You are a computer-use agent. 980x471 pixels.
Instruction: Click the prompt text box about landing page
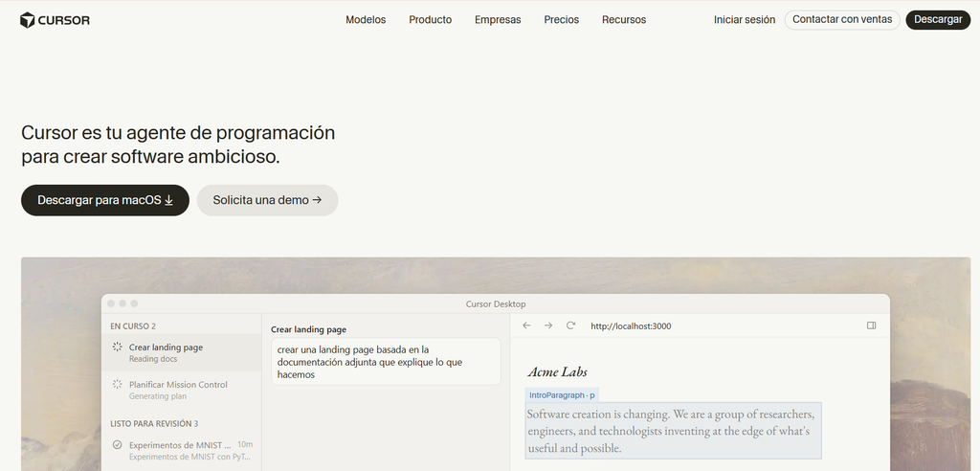click(386, 362)
